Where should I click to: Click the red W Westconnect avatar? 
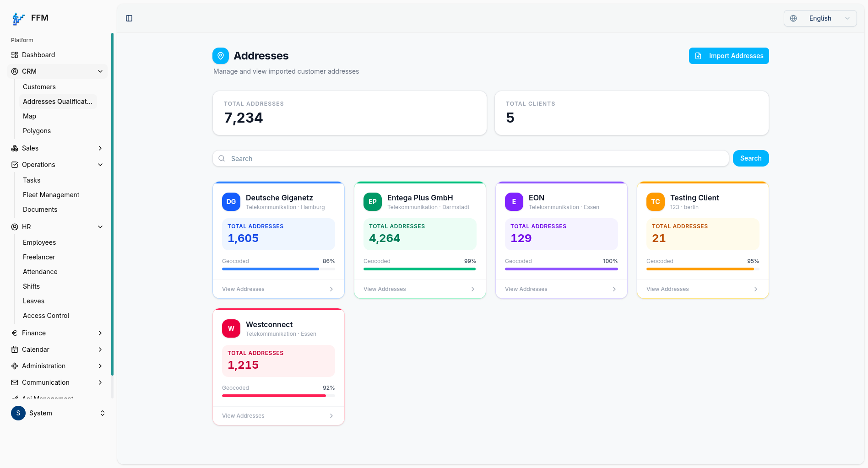(231, 328)
